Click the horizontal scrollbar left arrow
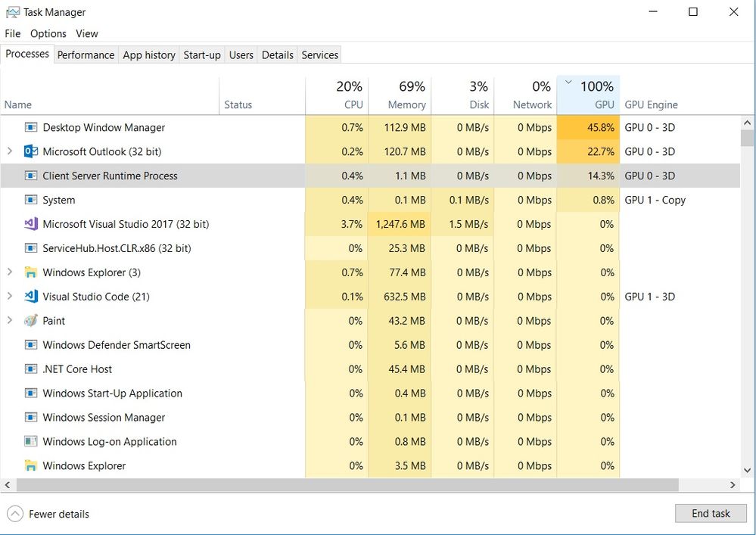Viewport: 756px width, 535px height. click(x=8, y=485)
